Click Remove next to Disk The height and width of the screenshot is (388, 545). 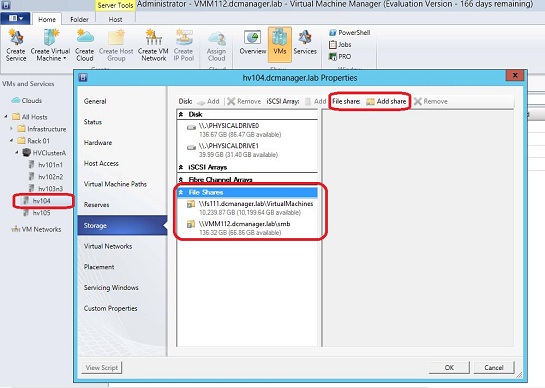point(244,101)
